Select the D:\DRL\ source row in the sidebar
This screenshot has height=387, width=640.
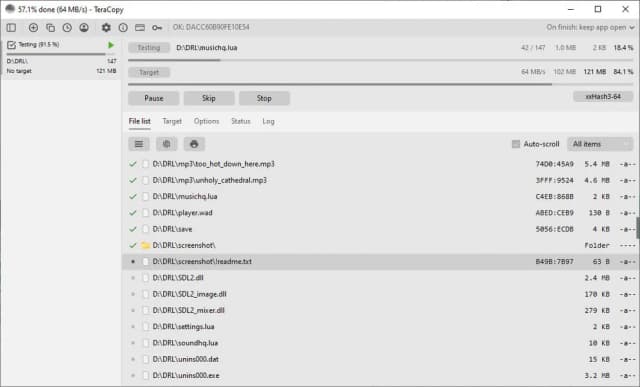(x=61, y=61)
